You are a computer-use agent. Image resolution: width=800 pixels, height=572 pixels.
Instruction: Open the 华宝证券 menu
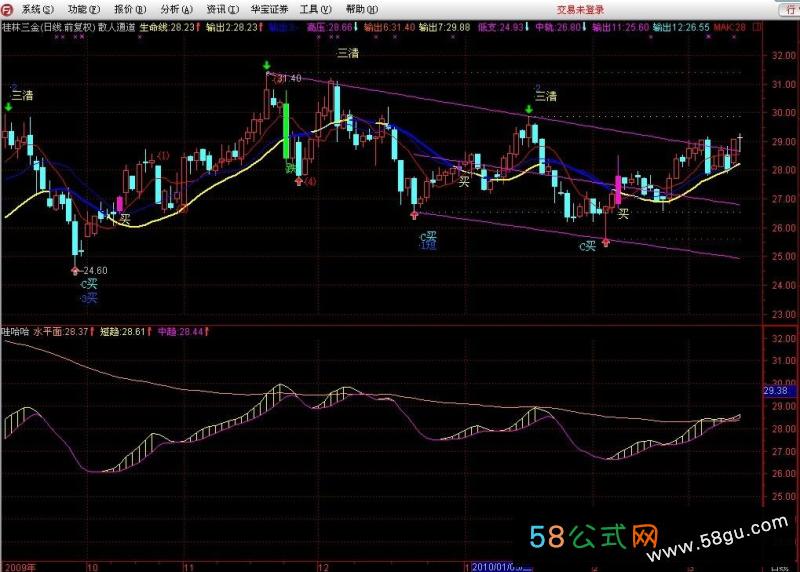coord(269,9)
